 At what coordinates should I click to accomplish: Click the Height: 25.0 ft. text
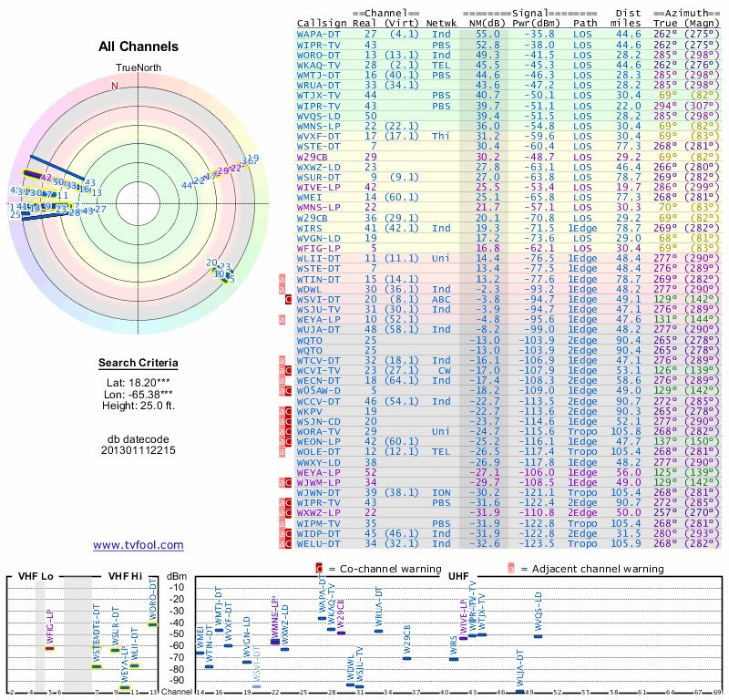point(139,406)
